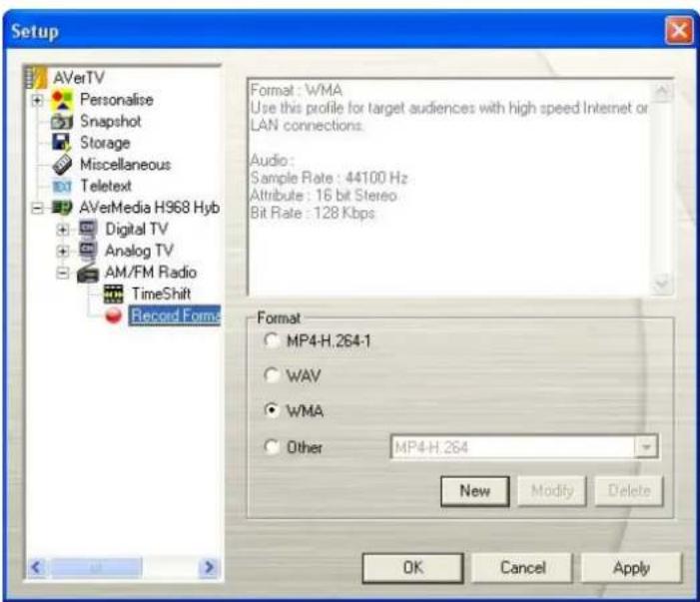Open the MP4-H.264 format dropdown
Image resolution: width=700 pixels, height=602 pixels.
(646, 446)
